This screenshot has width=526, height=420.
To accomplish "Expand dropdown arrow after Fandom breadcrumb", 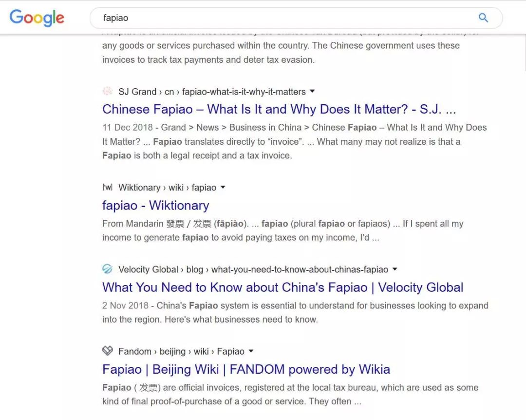I will click(251, 351).
